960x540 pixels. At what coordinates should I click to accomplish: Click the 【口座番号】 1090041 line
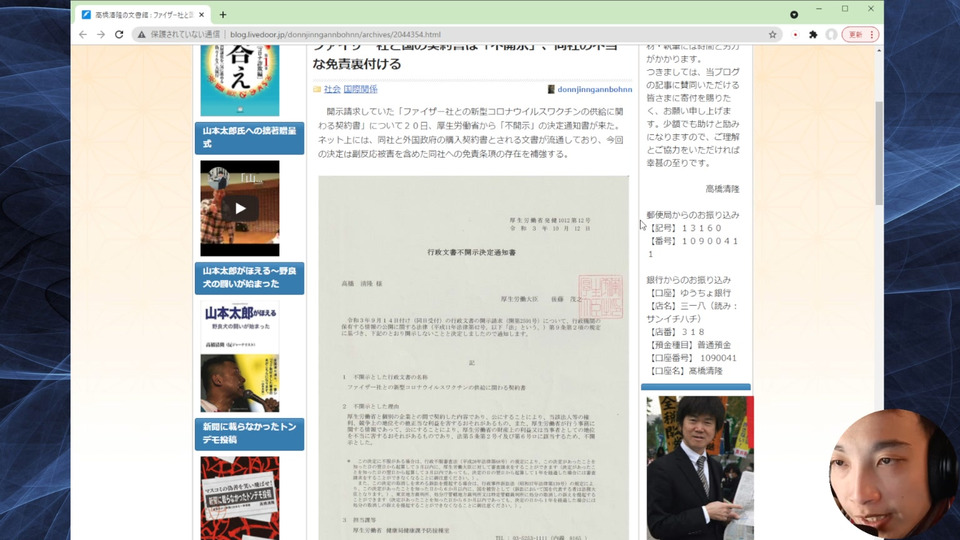692,358
